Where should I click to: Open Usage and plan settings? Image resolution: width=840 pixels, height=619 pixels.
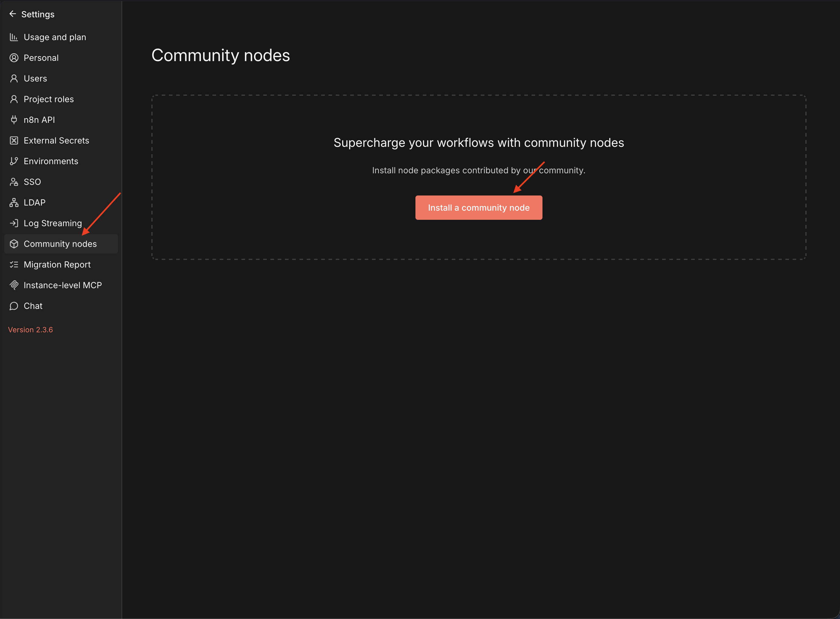tap(61, 37)
